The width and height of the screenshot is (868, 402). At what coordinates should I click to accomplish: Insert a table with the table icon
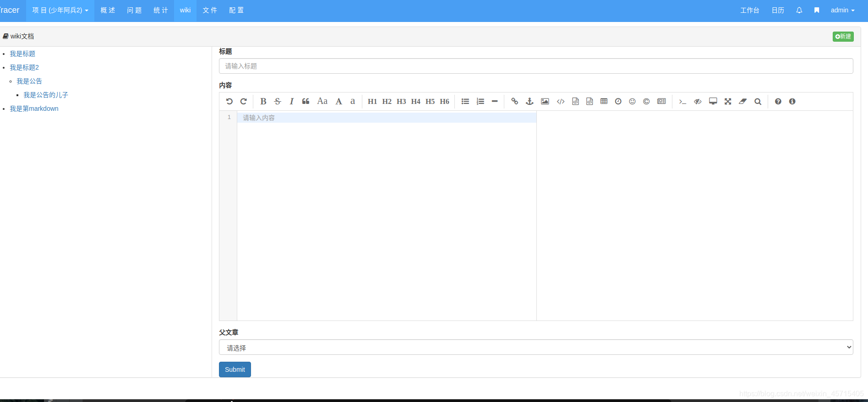[604, 102]
